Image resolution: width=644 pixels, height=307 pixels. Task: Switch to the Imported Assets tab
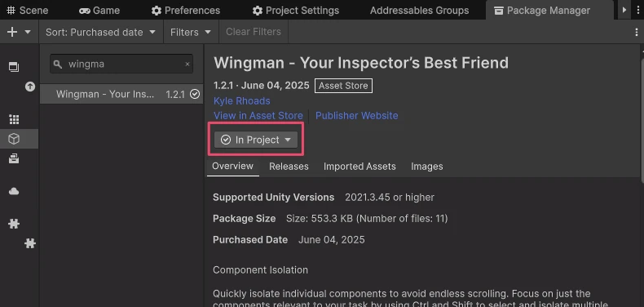pyautogui.click(x=359, y=167)
